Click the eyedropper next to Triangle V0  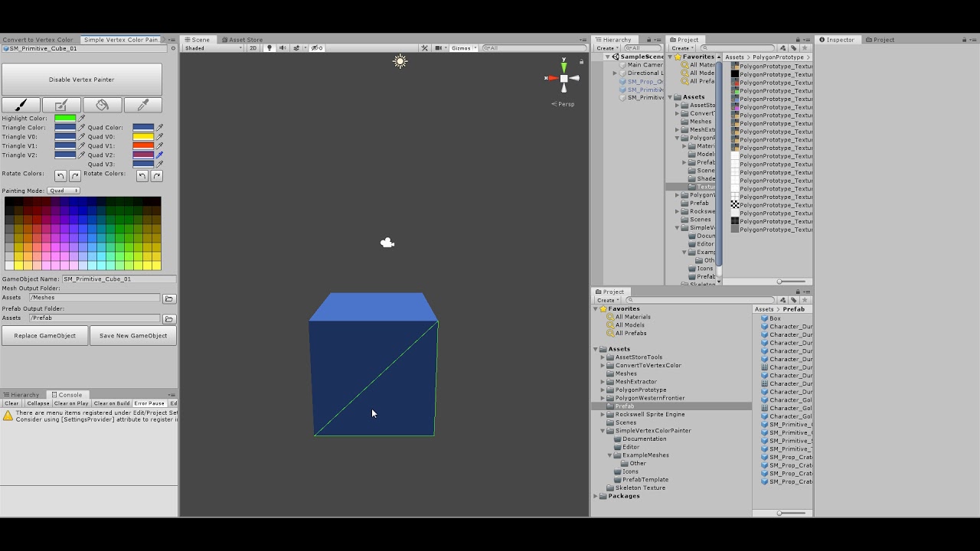pos(82,137)
